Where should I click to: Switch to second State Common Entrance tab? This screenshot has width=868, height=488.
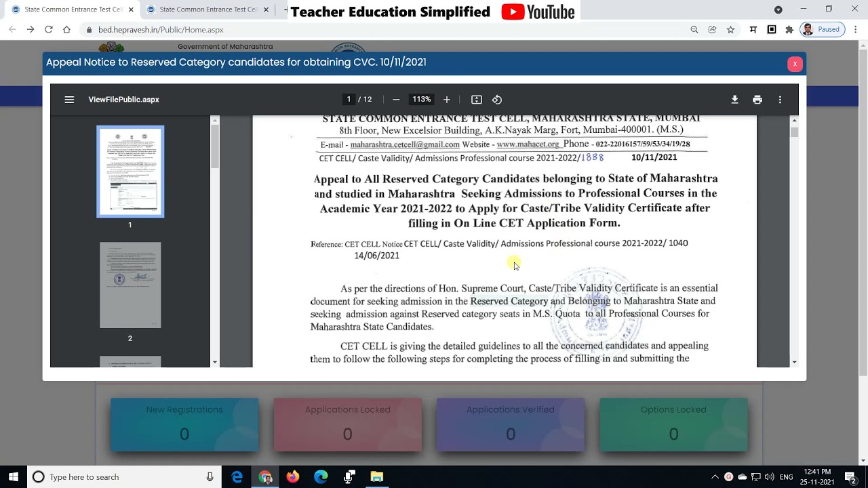[x=207, y=9]
